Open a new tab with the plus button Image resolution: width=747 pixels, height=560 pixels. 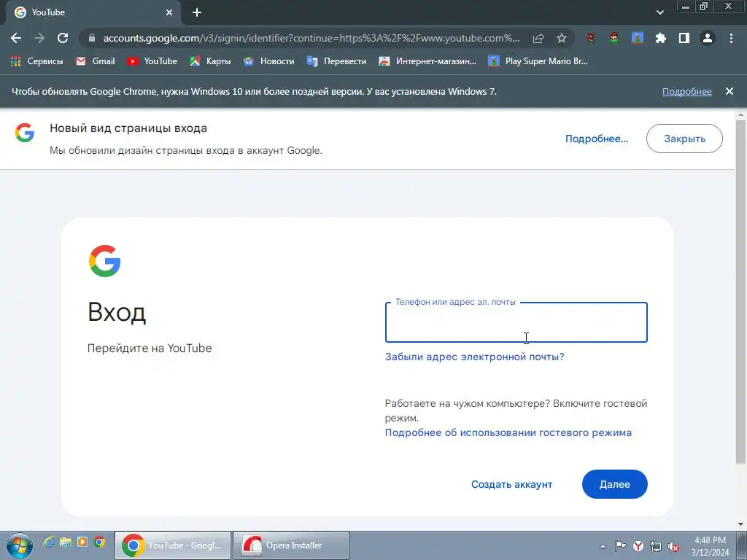[197, 13]
